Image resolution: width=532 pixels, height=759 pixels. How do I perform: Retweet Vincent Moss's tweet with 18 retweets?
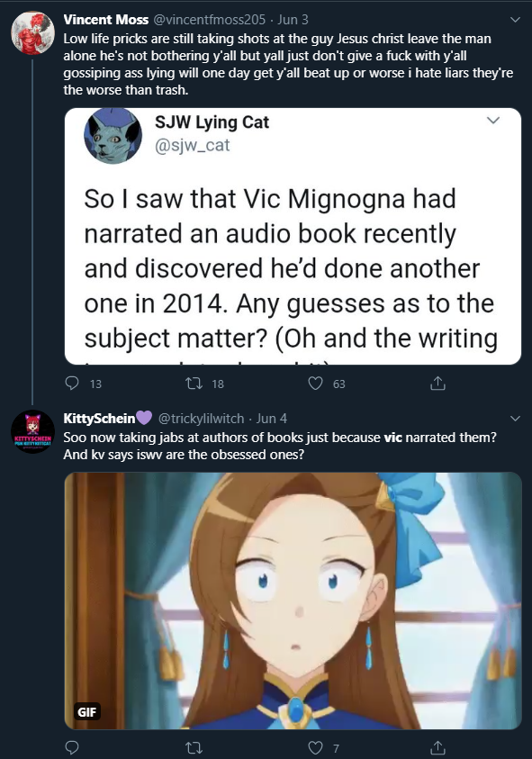click(x=194, y=384)
